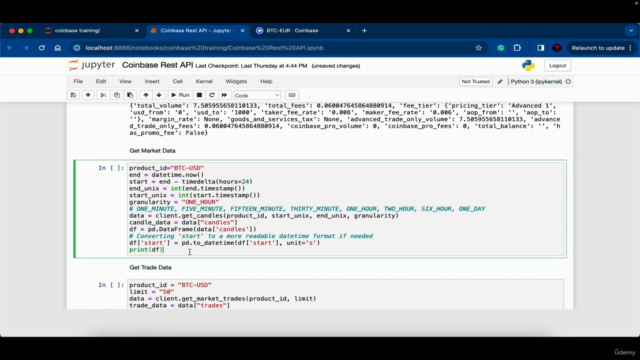
Task: Reload the current page
Action: pyautogui.click(x=42, y=48)
